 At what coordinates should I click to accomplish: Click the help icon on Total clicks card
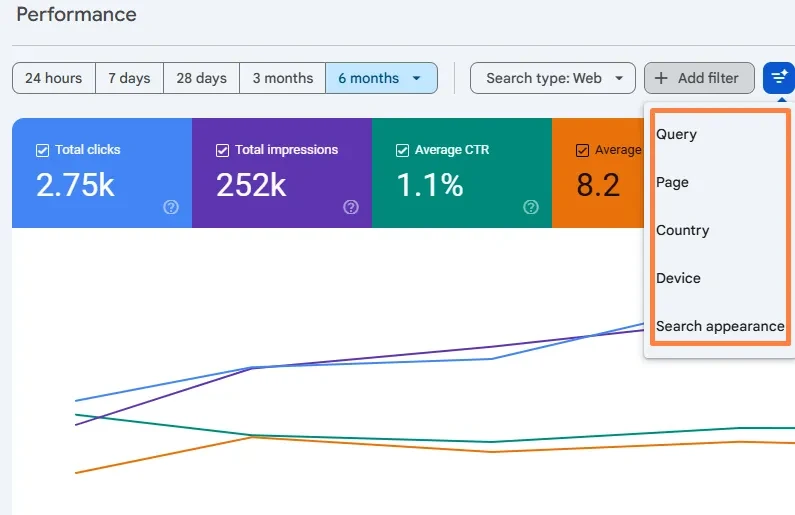[171, 207]
